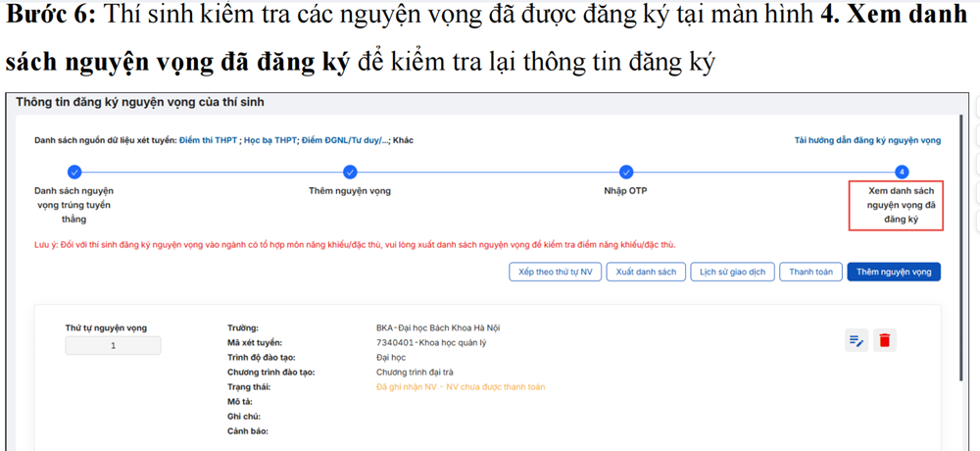Click the Ghi chú label

244,417
